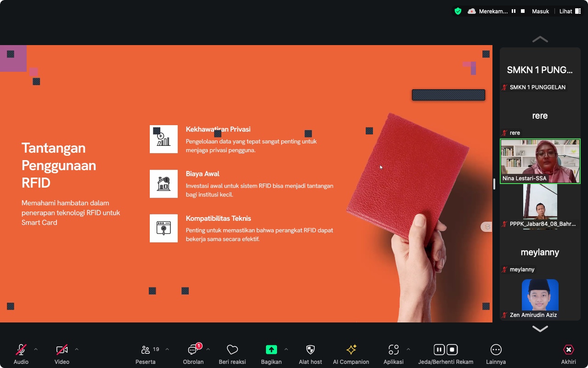
Task: Click the Kompatibilitas Teknis heading
Action: coord(219,218)
